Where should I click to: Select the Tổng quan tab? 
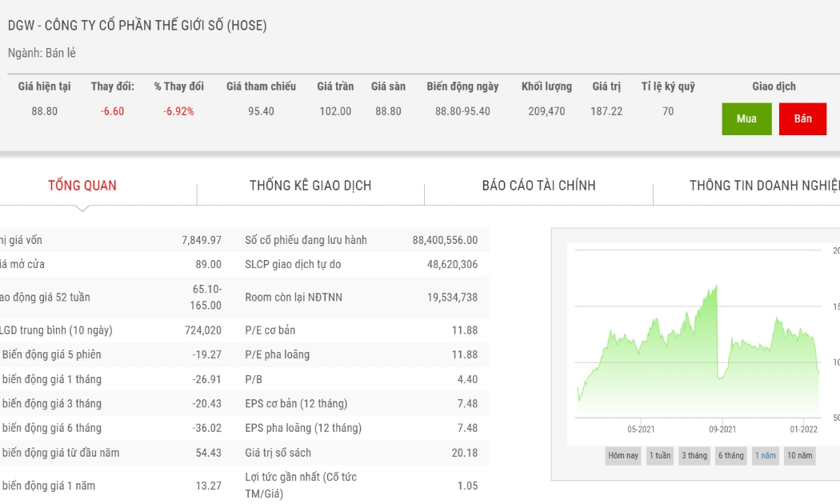[82, 186]
